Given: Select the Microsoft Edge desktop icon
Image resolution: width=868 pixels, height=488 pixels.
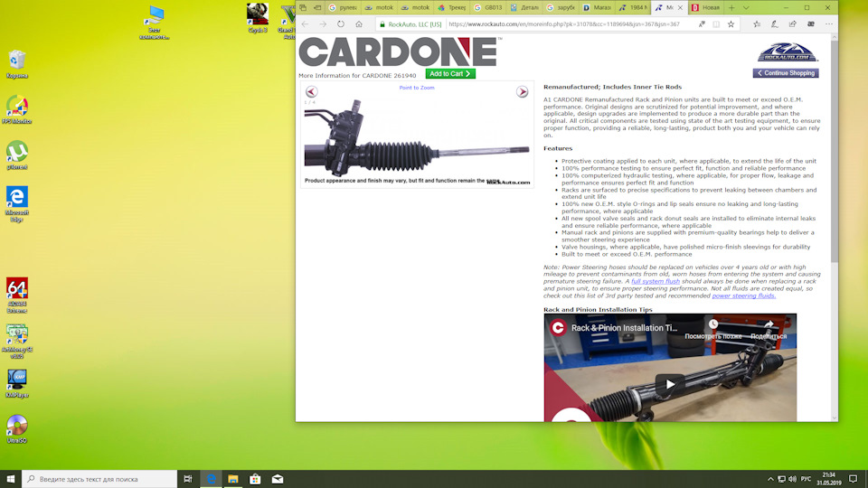Looking at the screenshot, I should (17, 203).
